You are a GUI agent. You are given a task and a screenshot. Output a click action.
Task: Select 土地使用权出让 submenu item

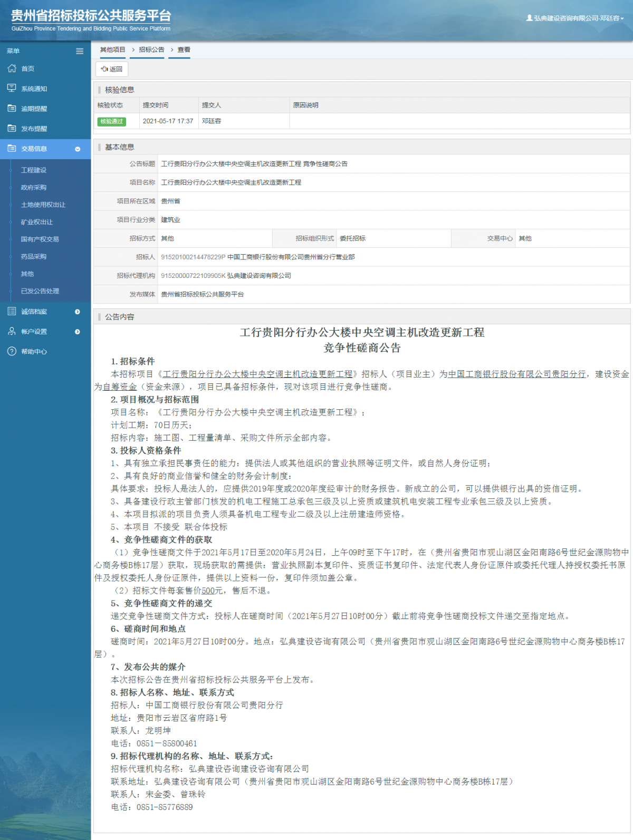pos(43,205)
